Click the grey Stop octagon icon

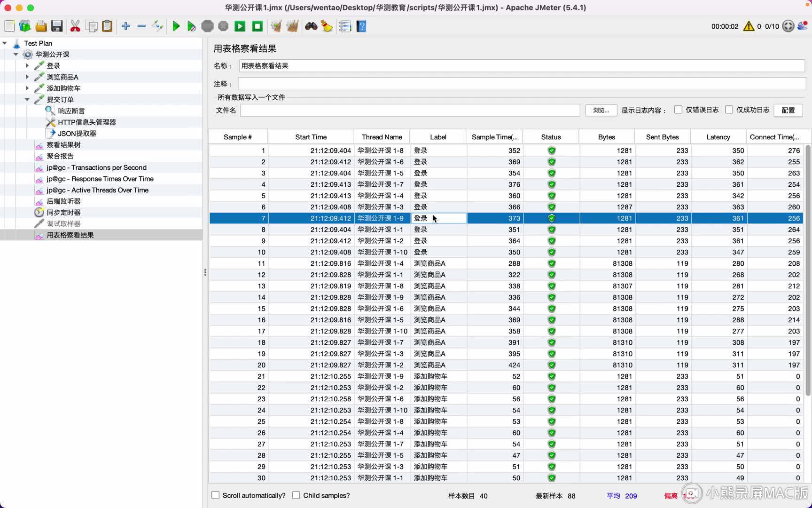coord(207,26)
